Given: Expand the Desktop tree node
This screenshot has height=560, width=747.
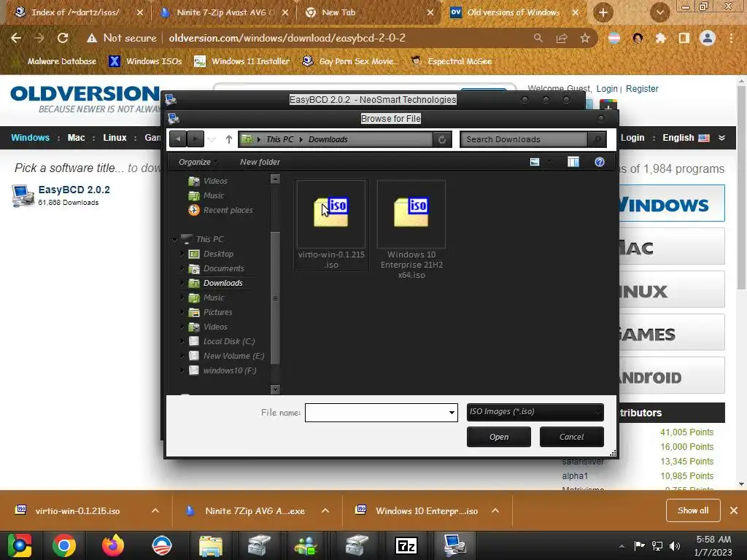Looking at the screenshot, I should click(182, 254).
